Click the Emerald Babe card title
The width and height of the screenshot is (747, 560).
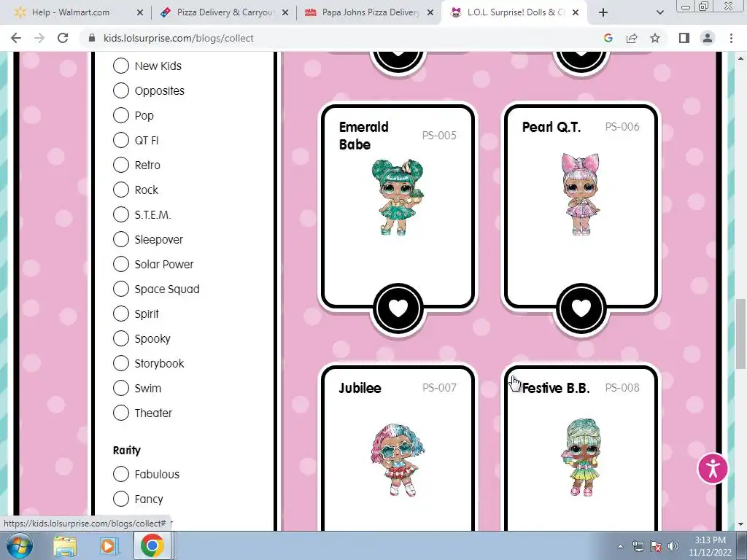coord(363,136)
